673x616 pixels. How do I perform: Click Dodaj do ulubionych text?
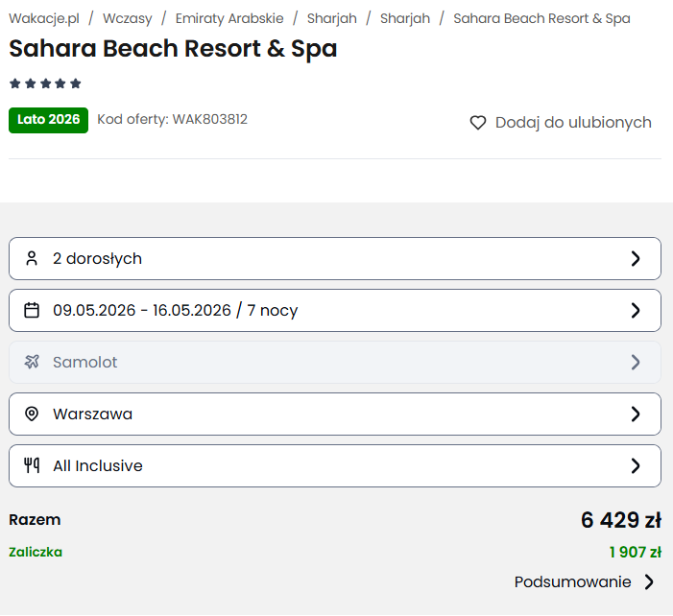[573, 123]
